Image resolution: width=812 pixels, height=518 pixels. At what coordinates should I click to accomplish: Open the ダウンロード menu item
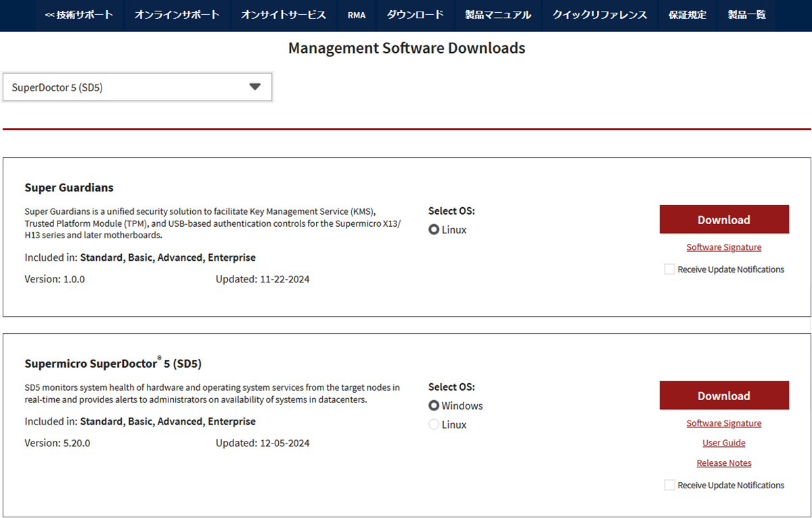(415, 15)
